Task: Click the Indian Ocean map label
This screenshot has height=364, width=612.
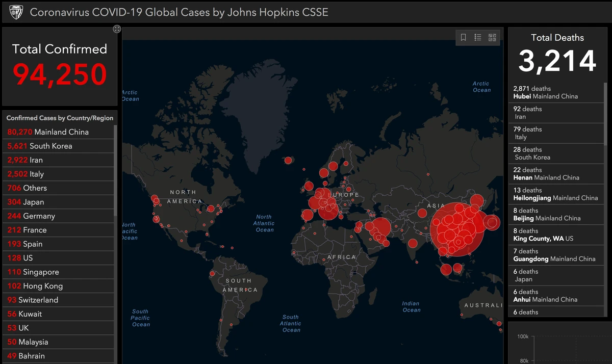Action: click(x=411, y=306)
